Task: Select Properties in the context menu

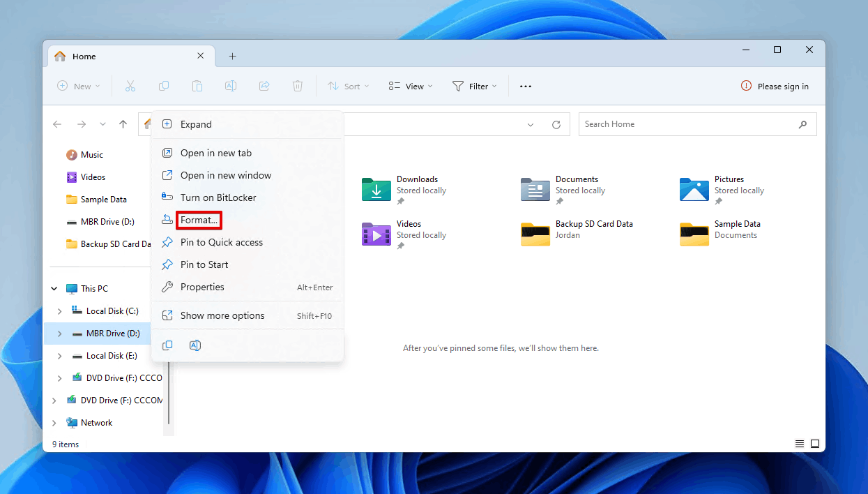Action: coord(202,287)
